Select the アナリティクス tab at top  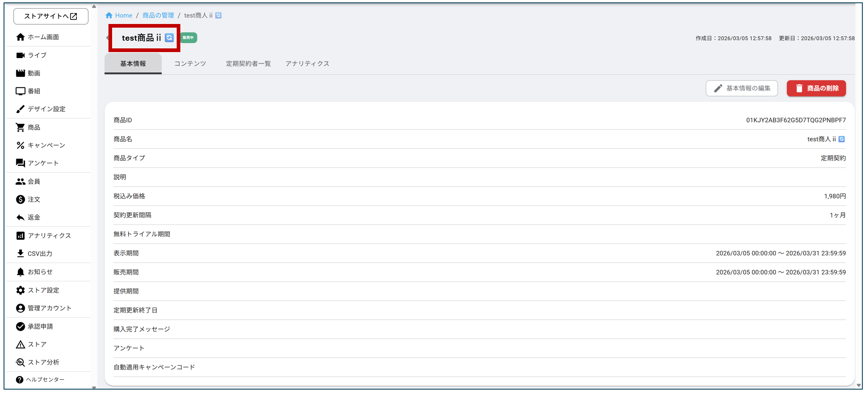pyautogui.click(x=307, y=64)
